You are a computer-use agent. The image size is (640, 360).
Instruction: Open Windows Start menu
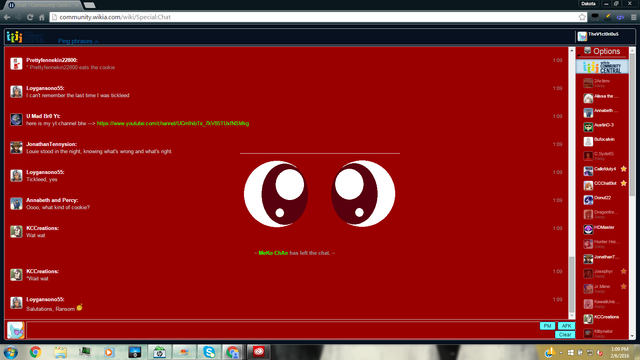click(x=11, y=352)
